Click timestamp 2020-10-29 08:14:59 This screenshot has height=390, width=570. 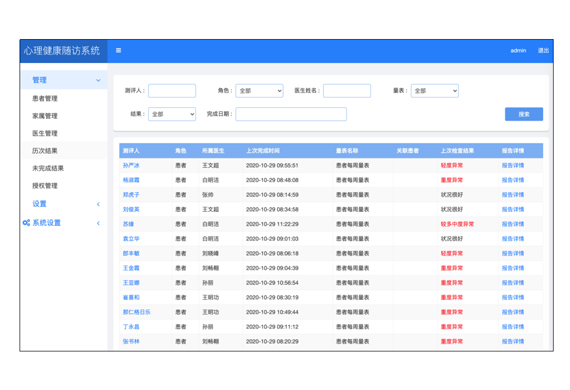tap(272, 195)
